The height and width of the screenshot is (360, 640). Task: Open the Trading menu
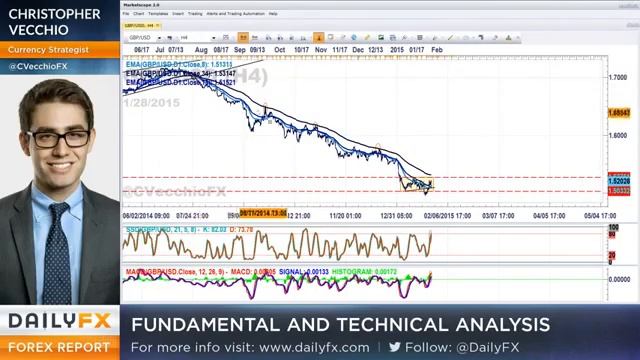195,13
